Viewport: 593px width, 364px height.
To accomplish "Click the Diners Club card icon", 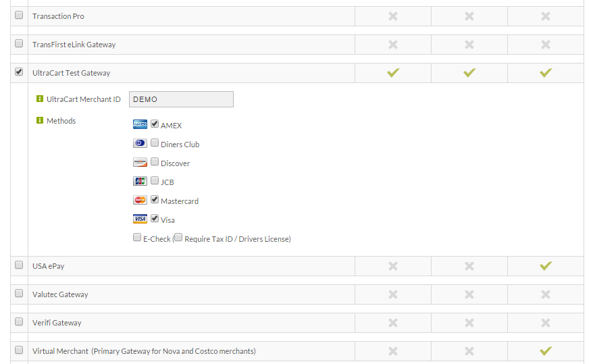I will (140, 143).
